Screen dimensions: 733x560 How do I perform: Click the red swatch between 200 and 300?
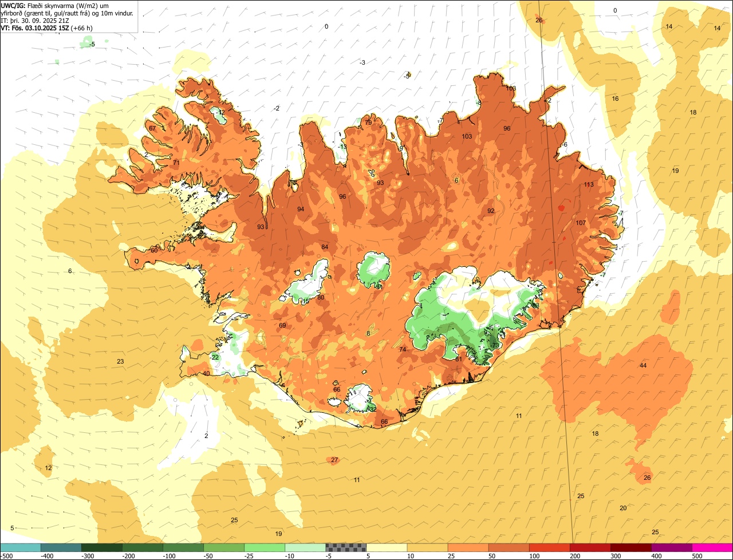point(590,547)
